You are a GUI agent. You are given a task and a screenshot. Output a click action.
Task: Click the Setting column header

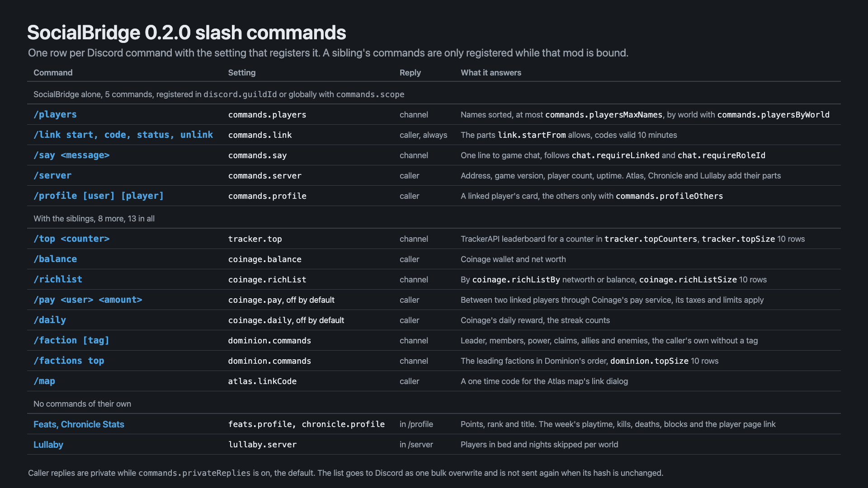point(242,73)
